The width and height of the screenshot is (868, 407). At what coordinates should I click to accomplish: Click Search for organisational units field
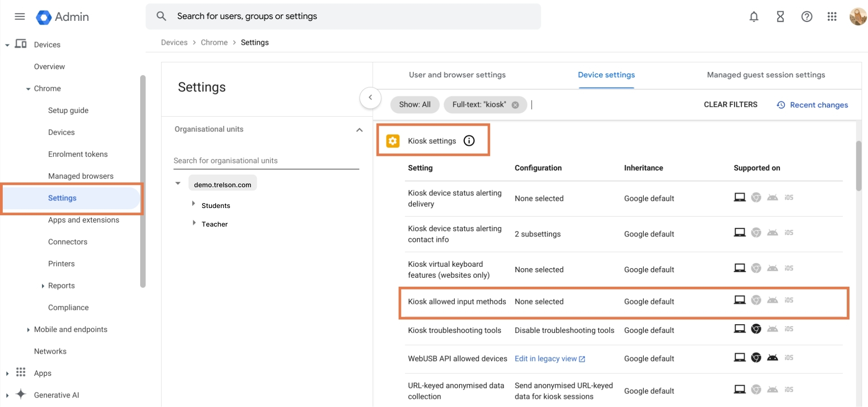(266, 161)
